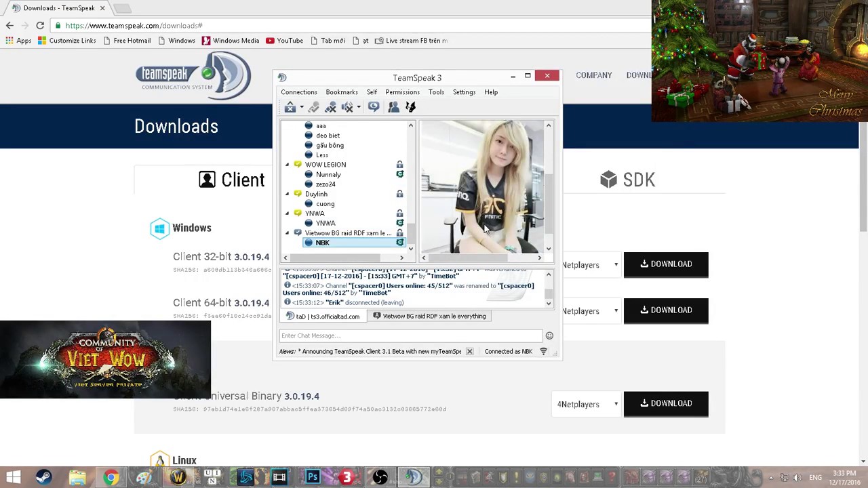Open the 4Netplayers mirror dropdown for Universal Binary
Screen dimensions: 868x488
(x=587, y=405)
